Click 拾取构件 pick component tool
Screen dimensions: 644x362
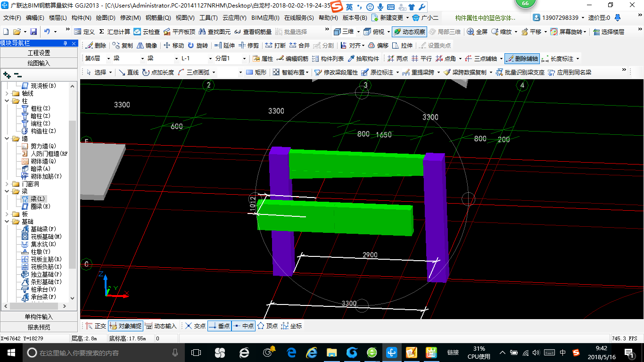363,59
